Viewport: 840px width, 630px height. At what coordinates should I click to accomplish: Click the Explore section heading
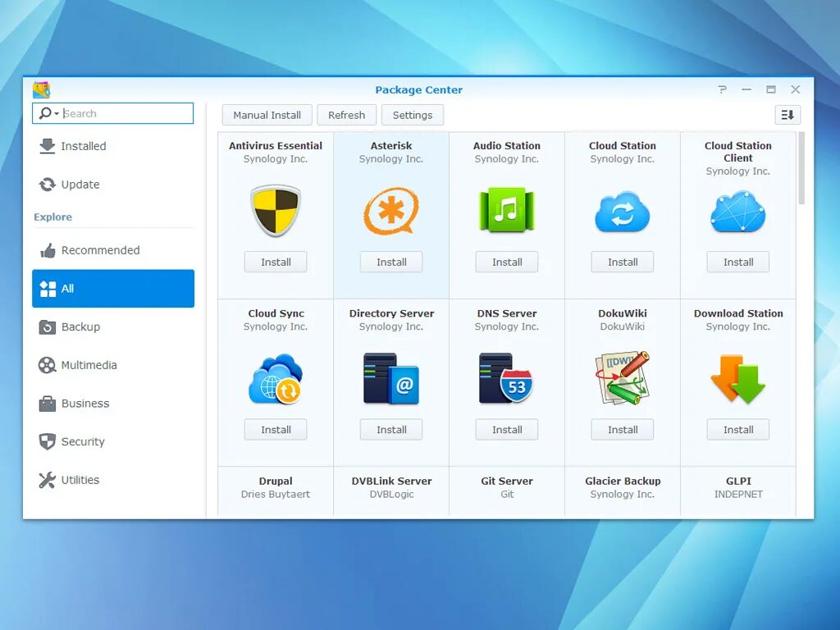coord(52,217)
